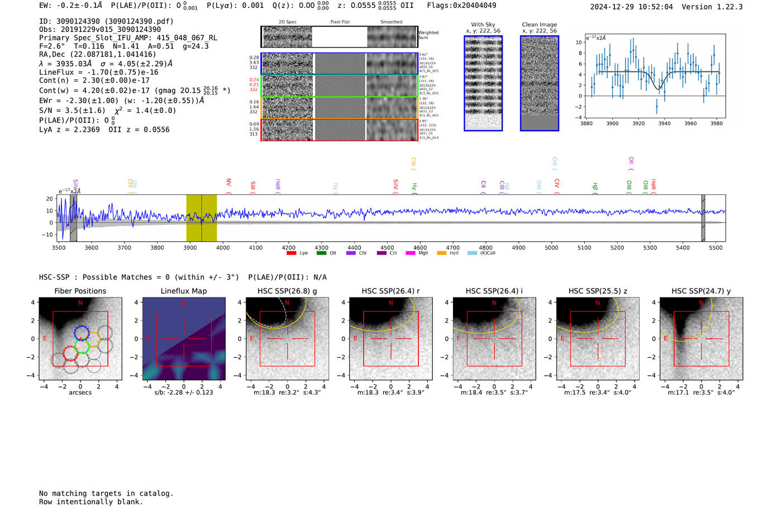Open the HSC SSP(26.4) i cutout

pyautogui.click(x=494, y=339)
